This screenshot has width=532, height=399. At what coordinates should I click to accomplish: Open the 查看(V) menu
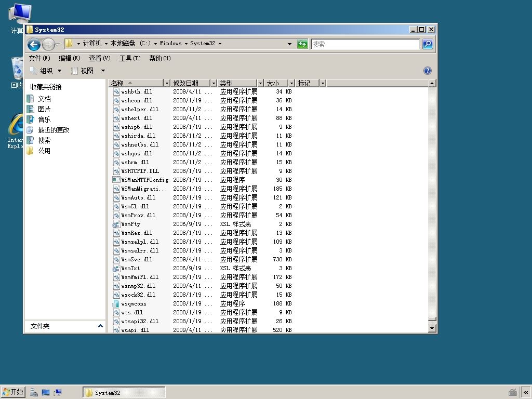pyautogui.click(x=100, y=58)
